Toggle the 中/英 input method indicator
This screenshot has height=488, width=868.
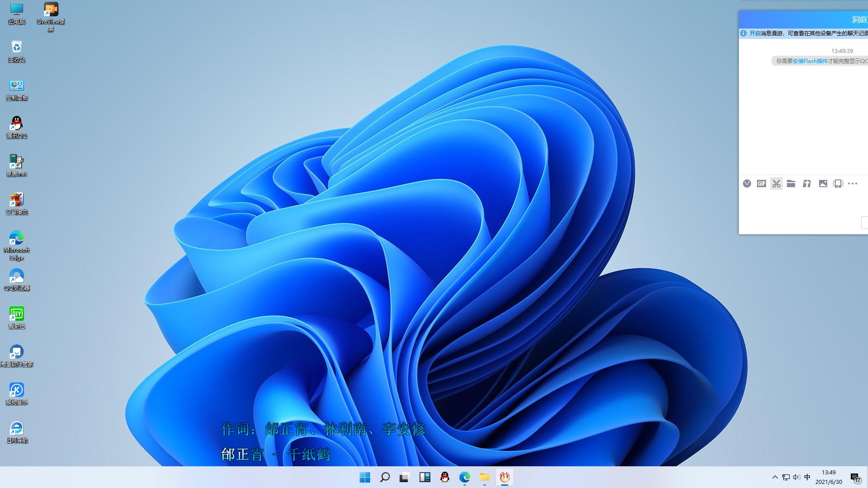click(x=807, y=477)
